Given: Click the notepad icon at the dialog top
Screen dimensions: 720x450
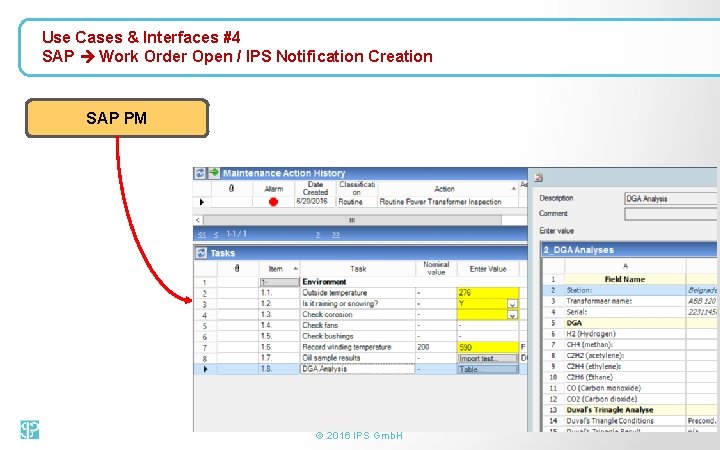Looking at the screenshot, I should (x=539, y=177).
